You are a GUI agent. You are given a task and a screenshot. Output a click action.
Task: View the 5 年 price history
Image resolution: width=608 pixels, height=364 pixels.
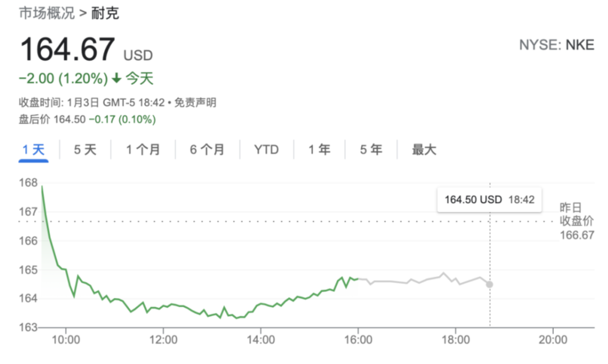click(371, 149)
